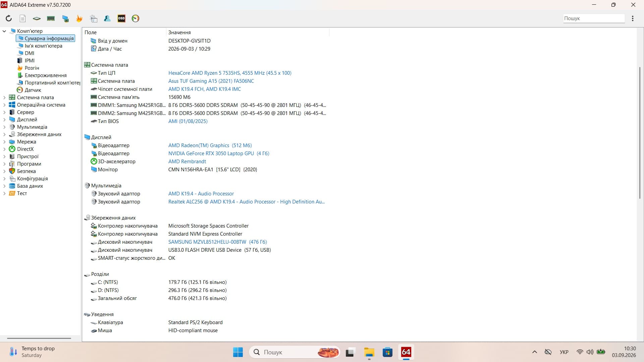Select the 15690 МБ memory value
The image size is (644, 362).
pyautogui.click(x=179, y=97)
